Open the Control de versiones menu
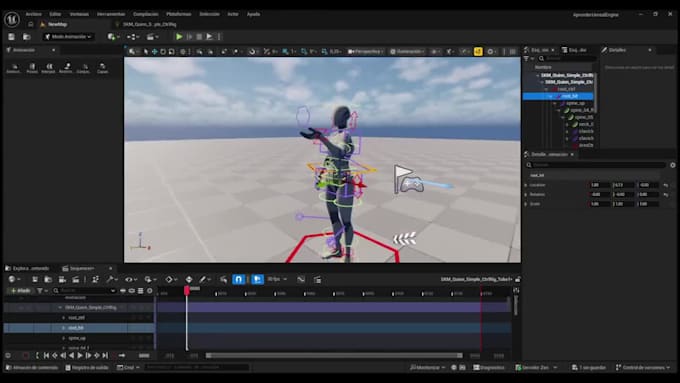Image resolution: width=680 pixels, height=383 pixels. (643, 368)
